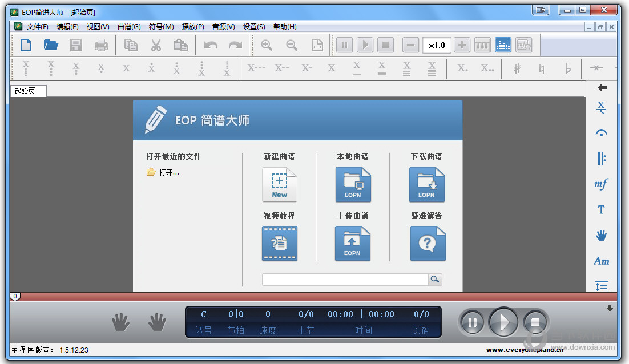Open the 视图(V) menu

point(98,26)
